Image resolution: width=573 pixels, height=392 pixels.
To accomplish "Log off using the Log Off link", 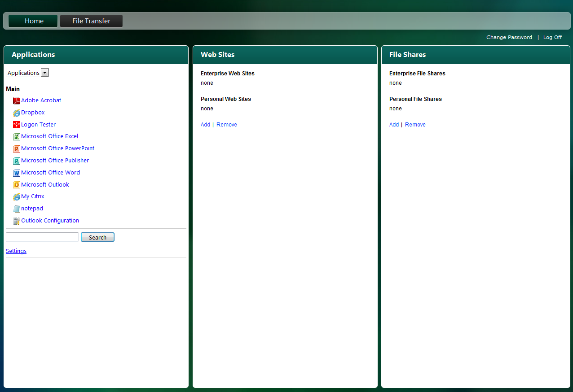I will point(552,37).
